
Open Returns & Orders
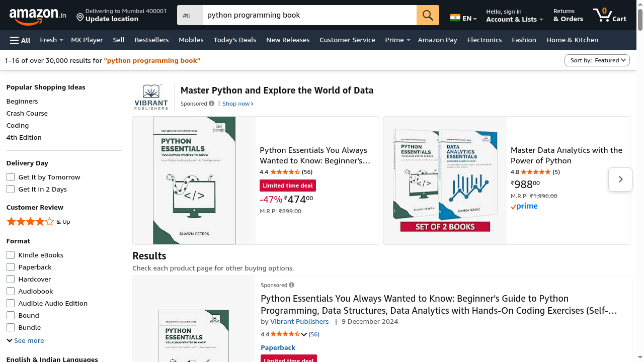pos(568,16)
